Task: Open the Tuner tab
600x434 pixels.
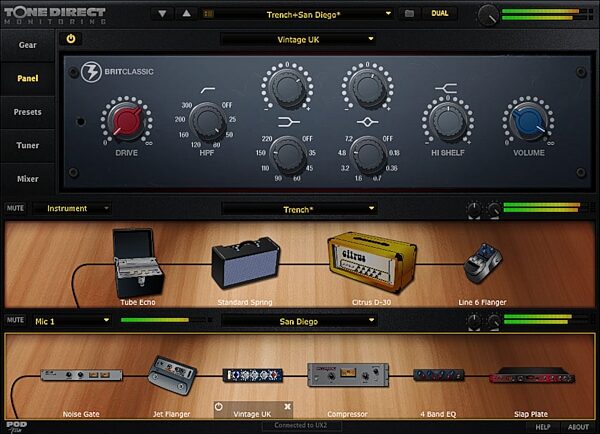Action: tap(28, 145)
